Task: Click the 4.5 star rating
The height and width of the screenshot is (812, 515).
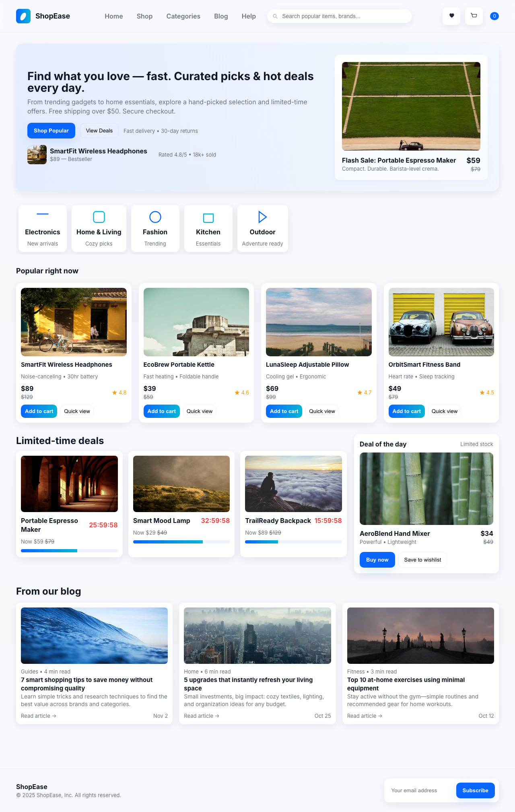Action: coord(487,393)
